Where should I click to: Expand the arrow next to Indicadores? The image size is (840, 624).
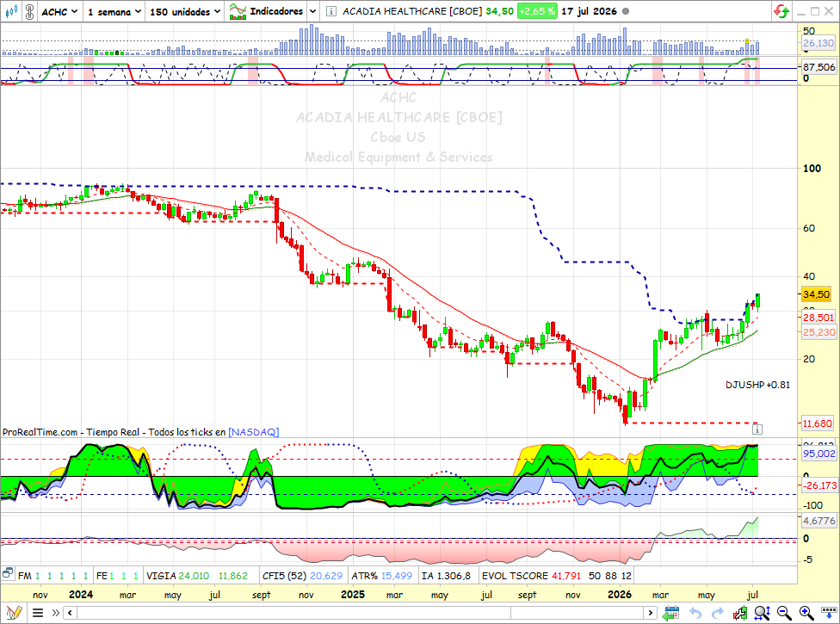(x=313, y=11)
